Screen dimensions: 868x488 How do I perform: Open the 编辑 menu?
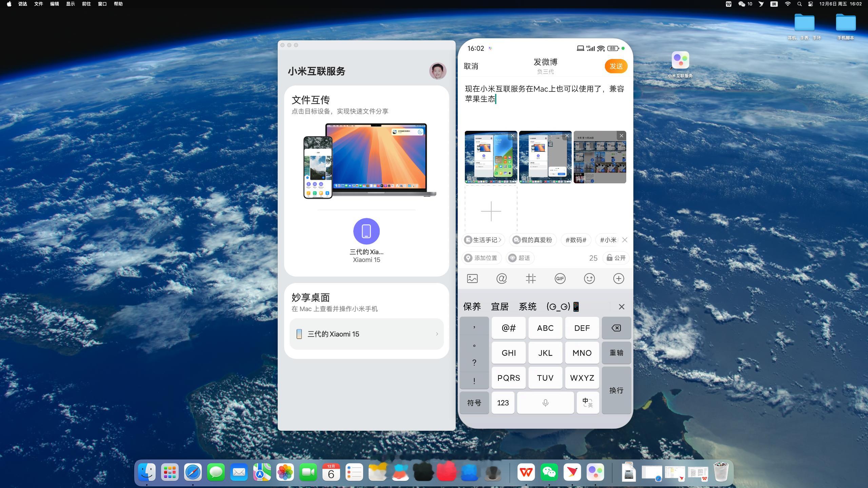(55, 4)
